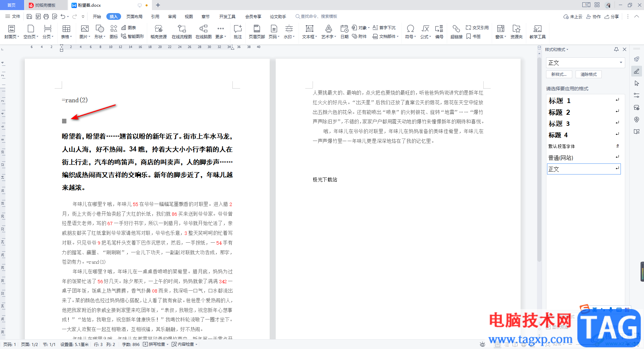The image size is (644, 349).
Task: Click the print icon in quick toolbar
Action: [x=46, y=16]
